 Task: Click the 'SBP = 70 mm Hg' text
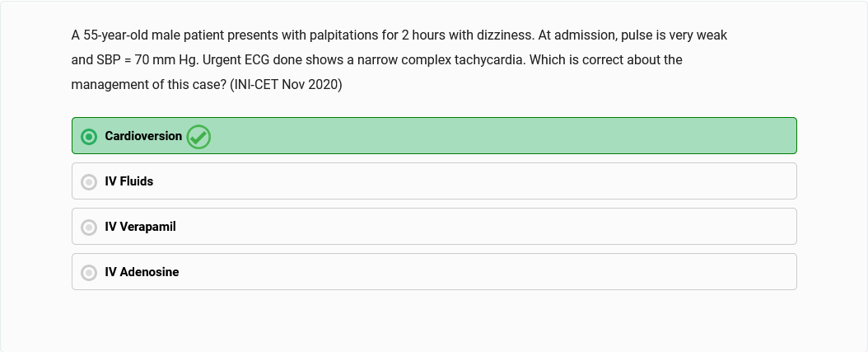coord(143,60)
